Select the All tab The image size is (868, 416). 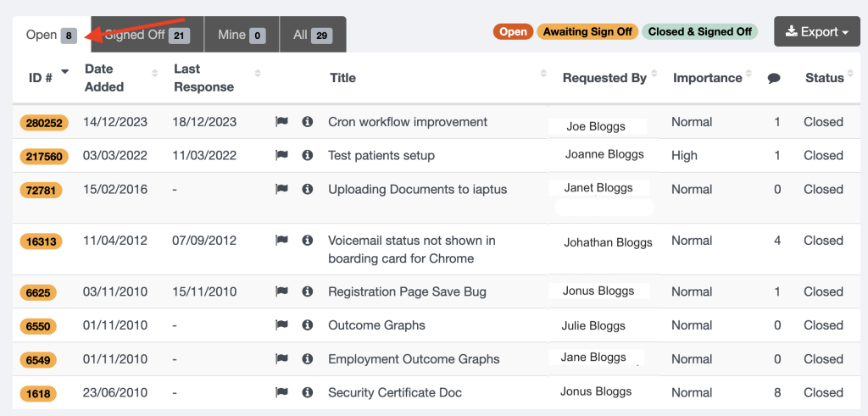[312, 35]
